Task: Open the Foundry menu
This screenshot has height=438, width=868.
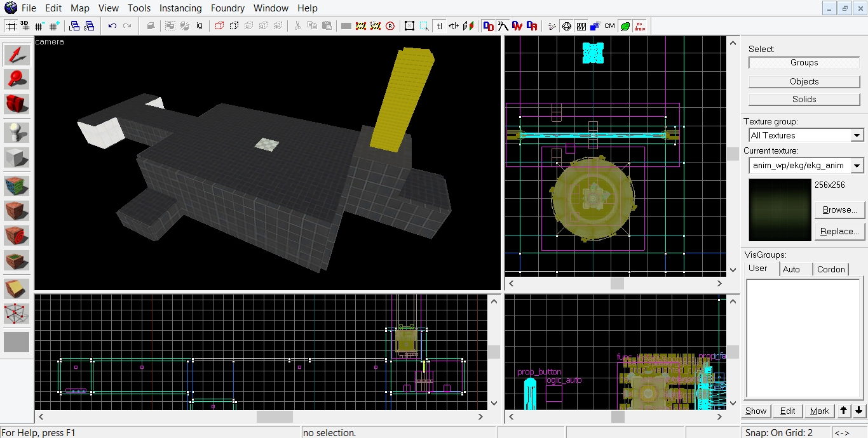Action: click(x=227, y=8)
